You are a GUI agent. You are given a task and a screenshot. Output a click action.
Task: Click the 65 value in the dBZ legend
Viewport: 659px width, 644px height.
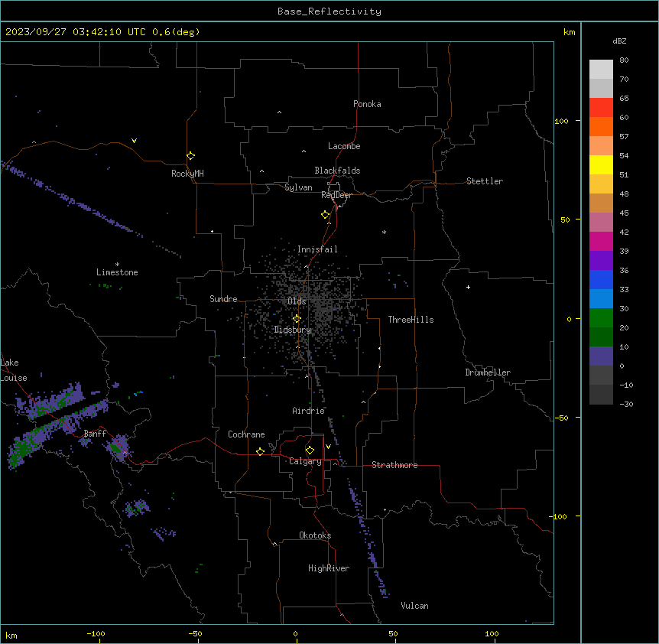[624, 98]
